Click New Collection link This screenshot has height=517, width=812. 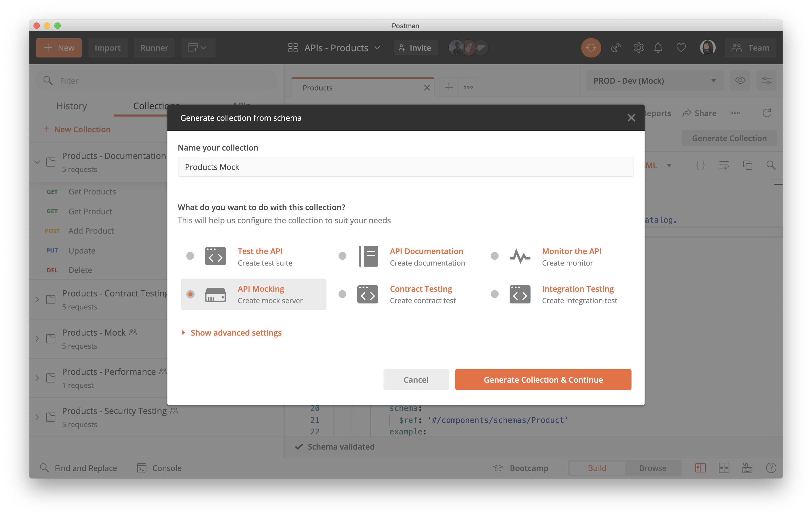77,129
